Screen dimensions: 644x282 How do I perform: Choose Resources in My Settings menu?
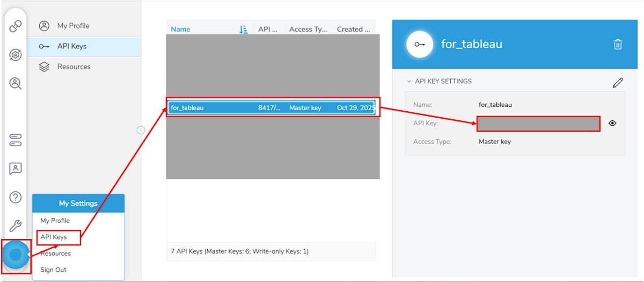pyautogui.click(x=56, y=254)
